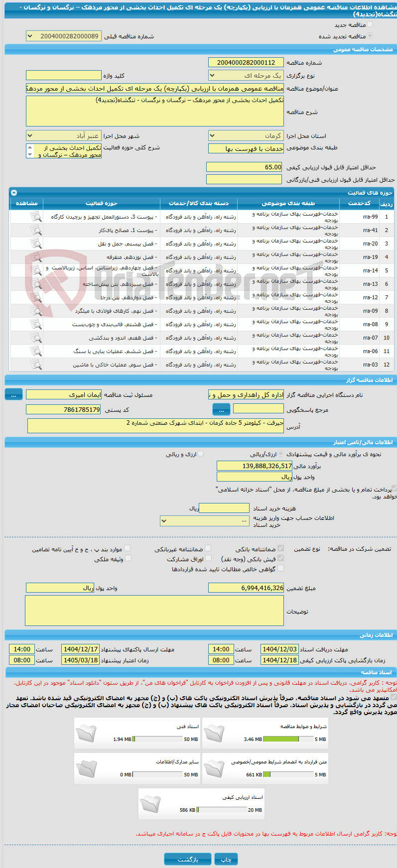Viewport: 397px width, 868px height.
Task: Select the مناقصه جدید radio button
Action: coord(370,24)
